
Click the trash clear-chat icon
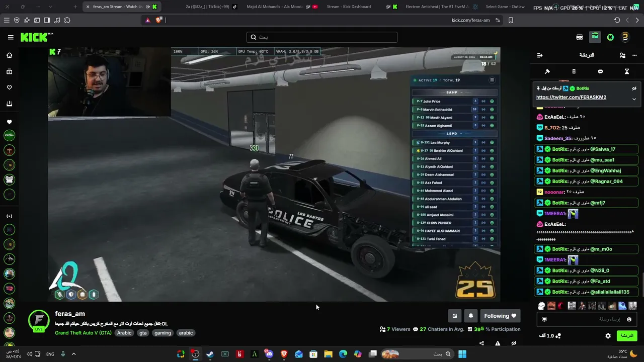click(574, 71)
